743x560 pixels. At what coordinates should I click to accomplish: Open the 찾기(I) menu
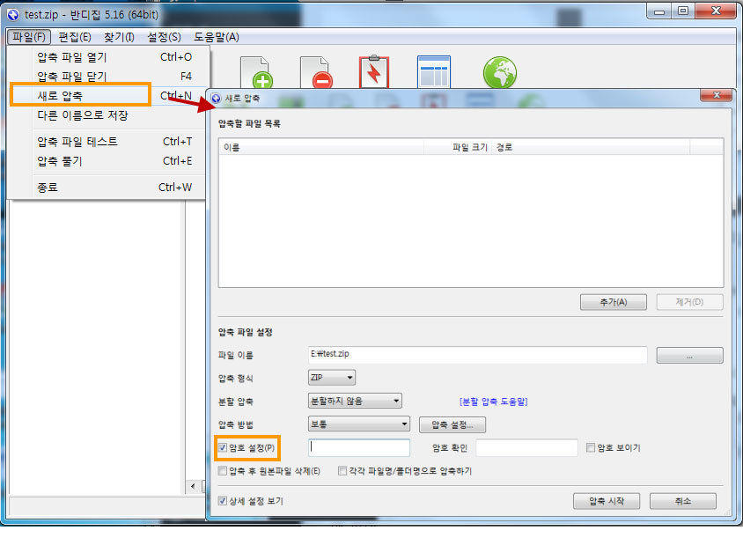(x=119, y=37)
